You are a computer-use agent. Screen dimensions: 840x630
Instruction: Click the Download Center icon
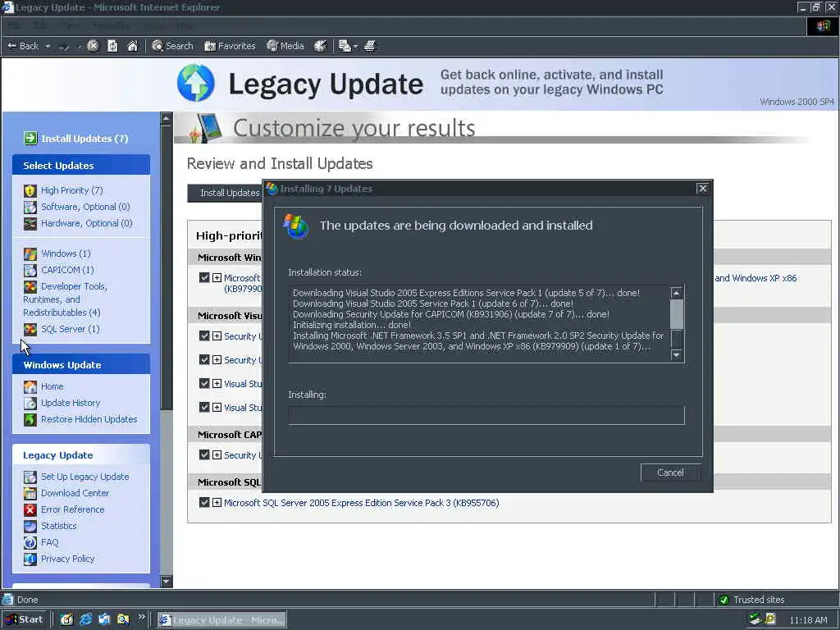[x=30, y=493]
